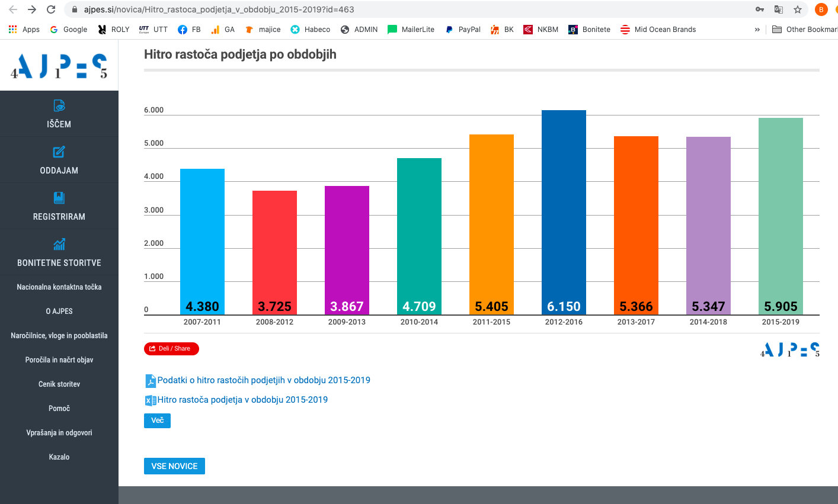Open BONITETNE STORITVE chart icon
The height and width of the screenshot is (504, 838).
point(59,244)
